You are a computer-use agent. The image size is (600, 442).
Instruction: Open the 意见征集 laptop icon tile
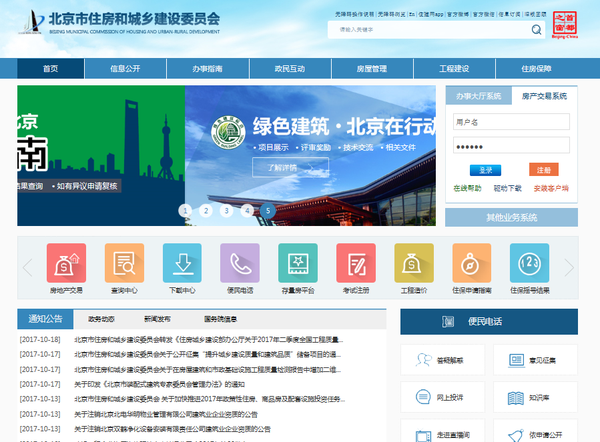click(535, 360)
